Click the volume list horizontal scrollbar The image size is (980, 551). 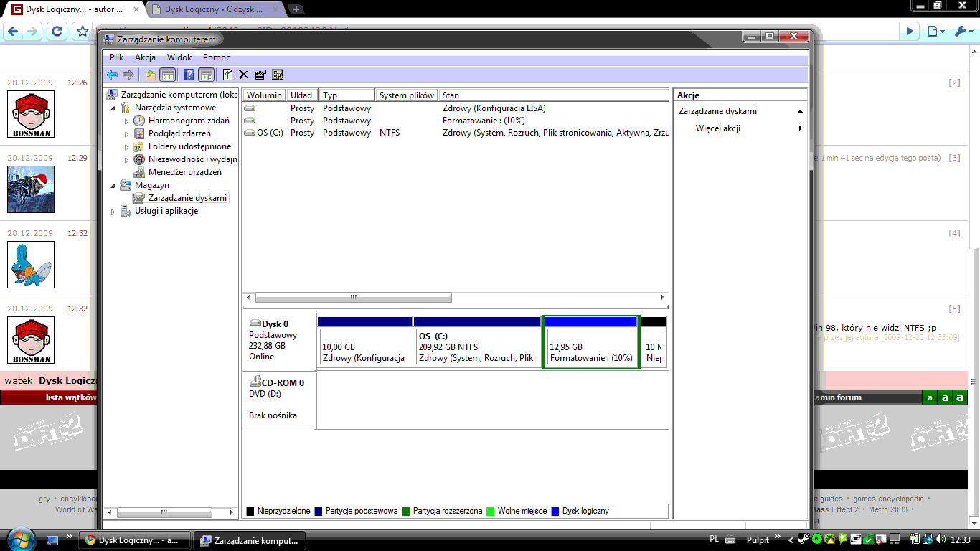click(353, 298)
